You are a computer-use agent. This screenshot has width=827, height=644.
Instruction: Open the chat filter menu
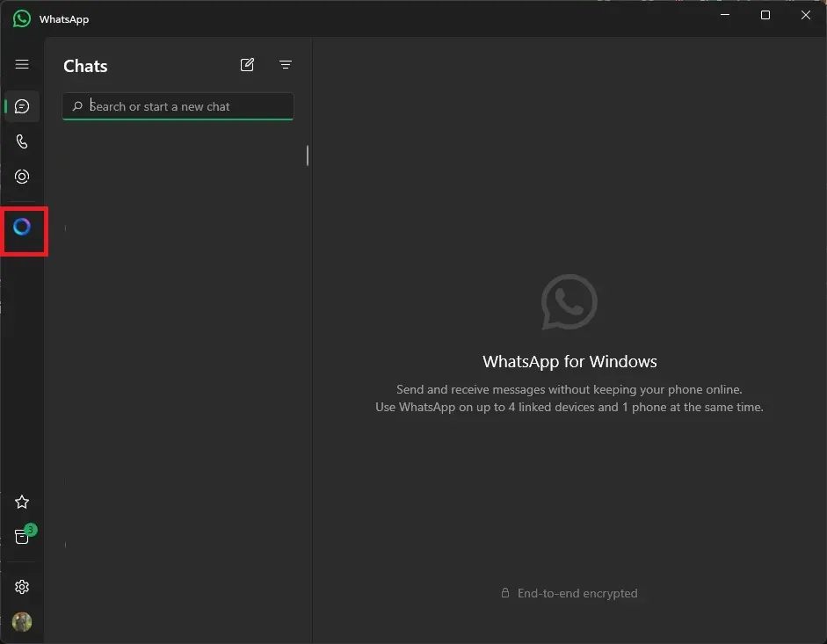pos(286,65)
